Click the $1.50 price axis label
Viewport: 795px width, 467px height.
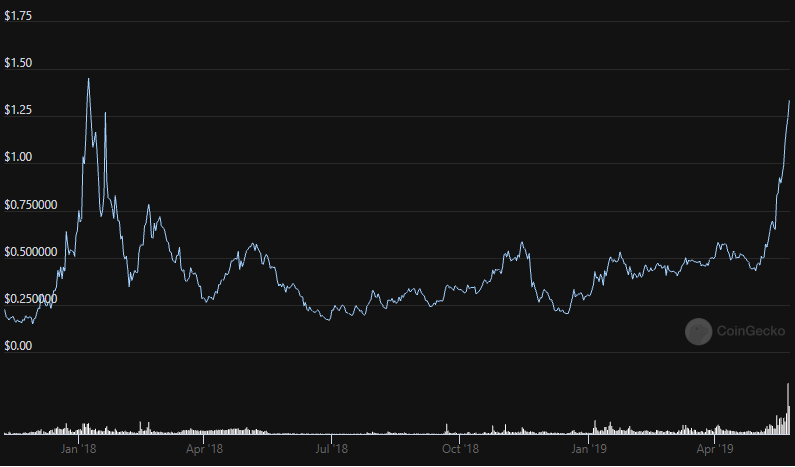[19, 63]
